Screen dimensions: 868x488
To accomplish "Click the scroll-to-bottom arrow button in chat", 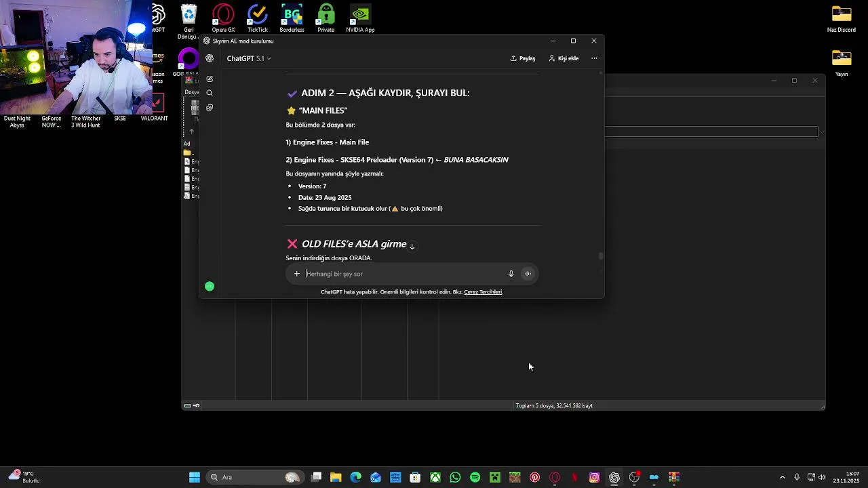I will click(x=412, y=246).
